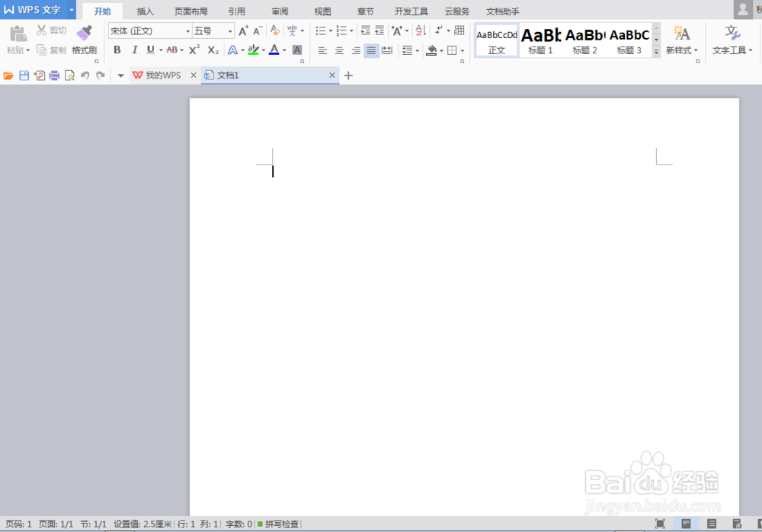Apply the 标题 1 style
The image size is (762, 532).
coord(541,41)
